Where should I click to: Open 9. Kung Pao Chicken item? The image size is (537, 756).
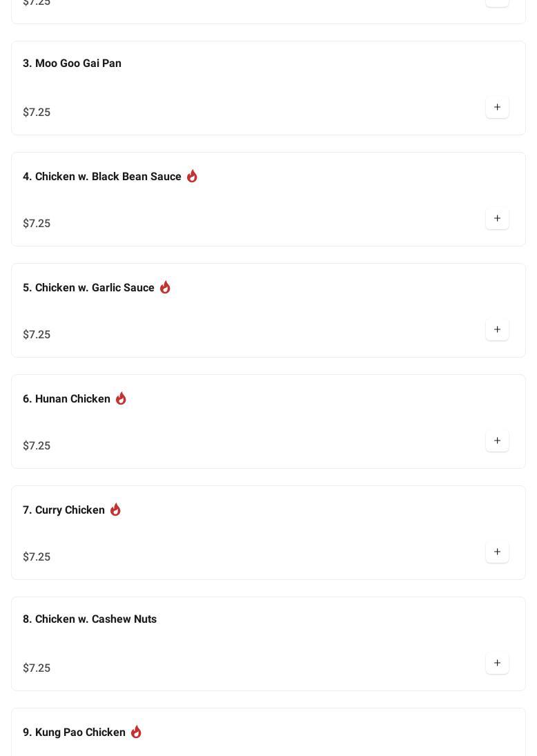pos(74,733)
